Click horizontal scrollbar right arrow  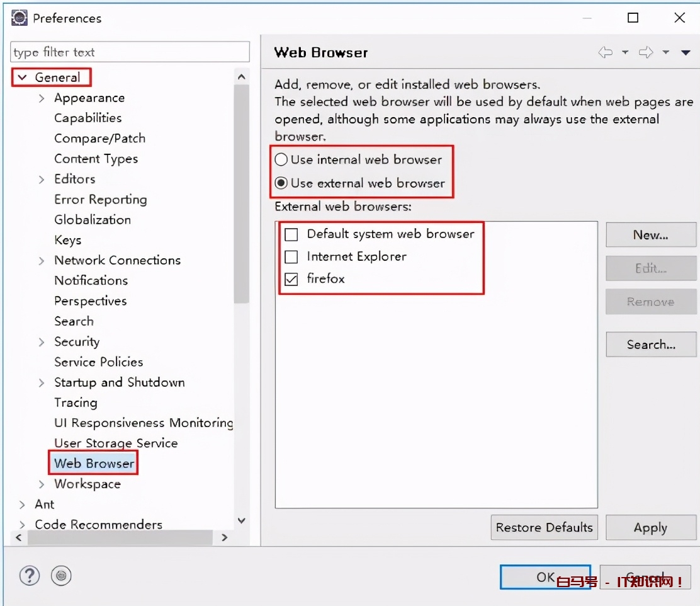(x=224, y=537)
